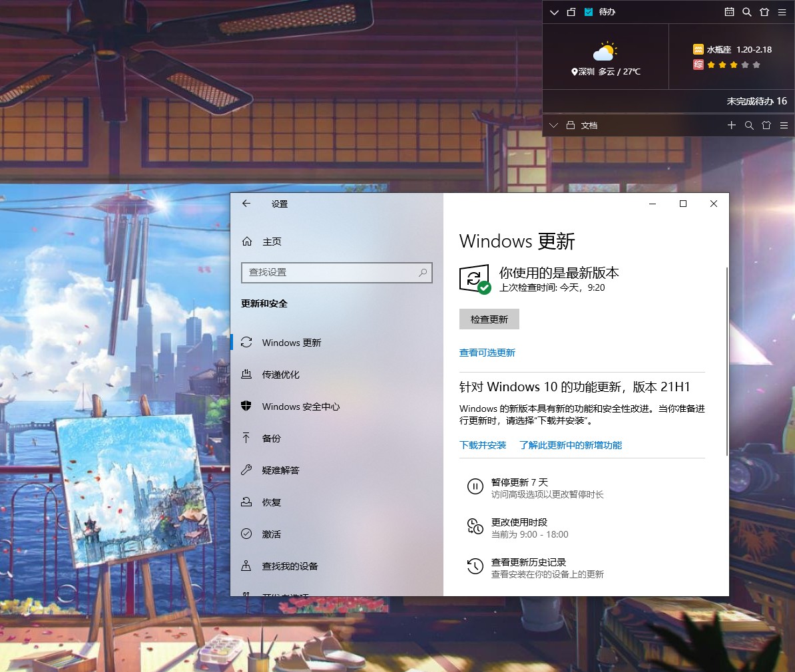Open the calendar icon in 待办 widget
The height and width of the screenshot is (672, 795).
[x=729, y=12]
